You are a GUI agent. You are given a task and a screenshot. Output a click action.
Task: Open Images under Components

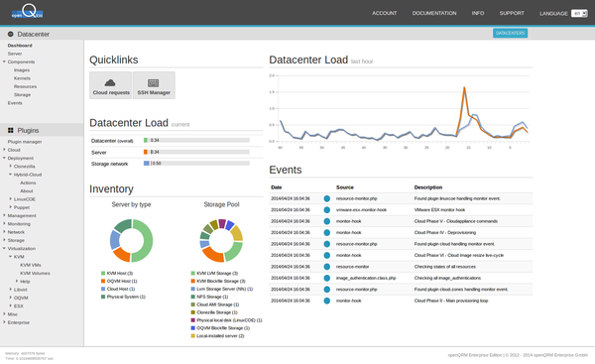click(22, 70)
